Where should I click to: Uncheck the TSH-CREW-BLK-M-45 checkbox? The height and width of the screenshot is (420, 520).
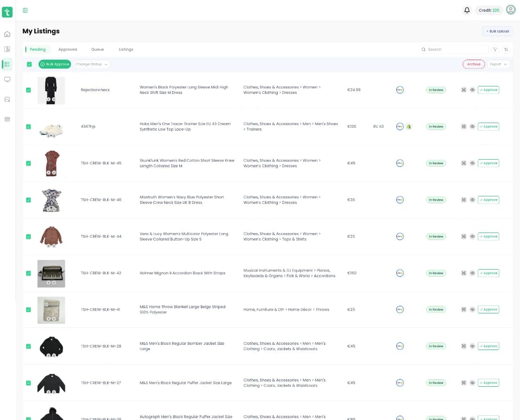coord(29,163)
